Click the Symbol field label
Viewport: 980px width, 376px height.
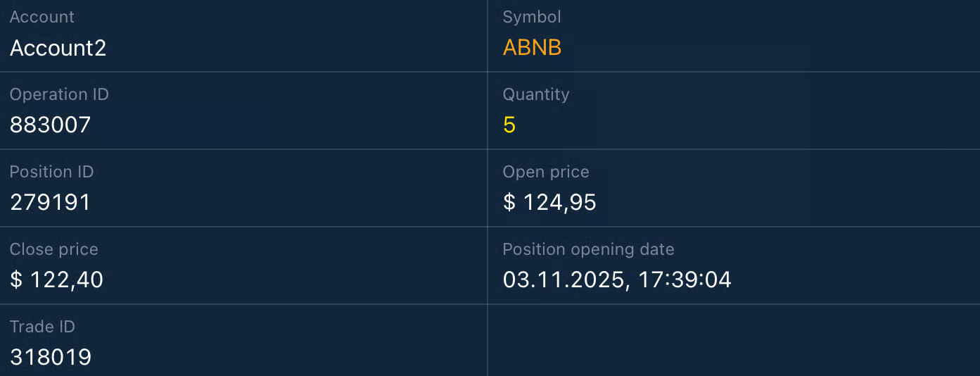point(532,17)
